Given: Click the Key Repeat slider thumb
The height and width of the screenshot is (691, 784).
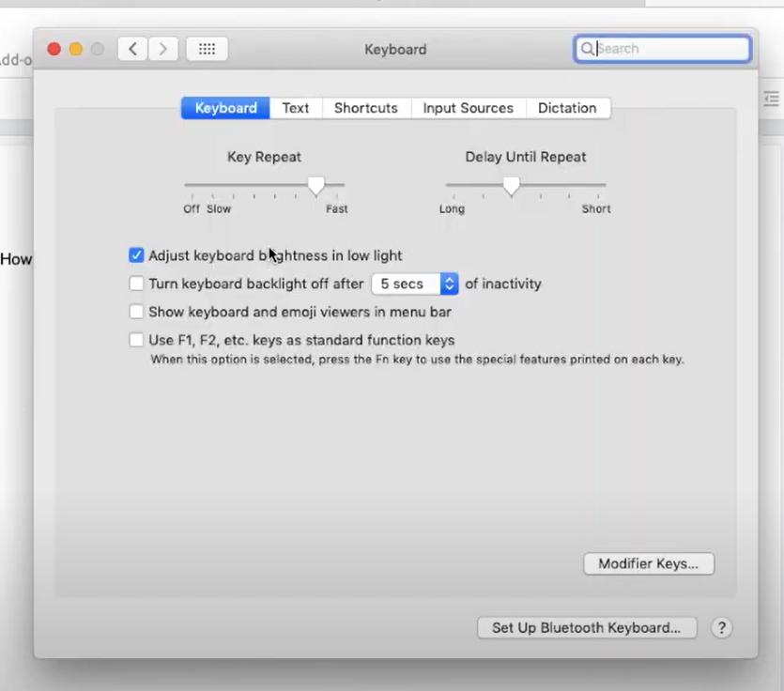Looking at the screenshot, I should click(x=316, y=186).
